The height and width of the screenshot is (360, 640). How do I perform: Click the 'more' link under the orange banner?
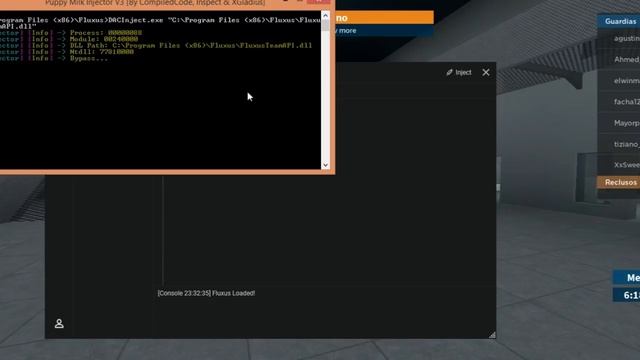tap(347, 31)
